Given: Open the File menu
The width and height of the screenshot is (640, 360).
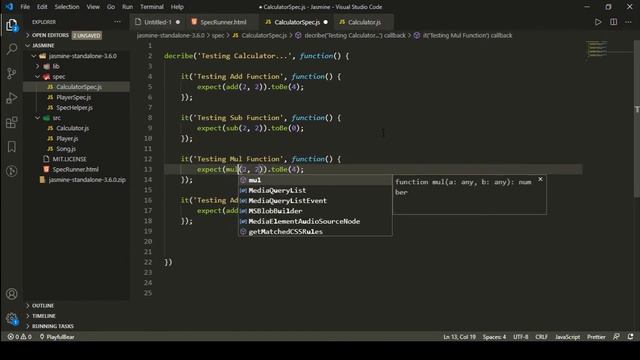Looking at the screenshot, I should click(x=25, y=7).
